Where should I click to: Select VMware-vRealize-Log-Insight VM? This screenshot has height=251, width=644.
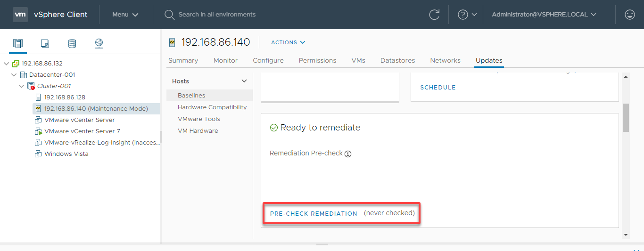click(102, 143)
